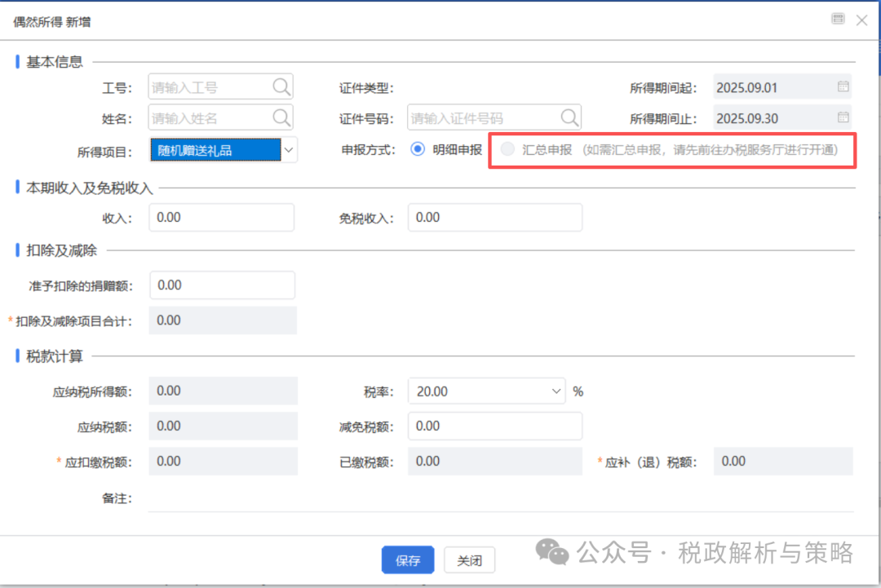
Task: Click the 减免税额 input field
Action: coord(494,426)
